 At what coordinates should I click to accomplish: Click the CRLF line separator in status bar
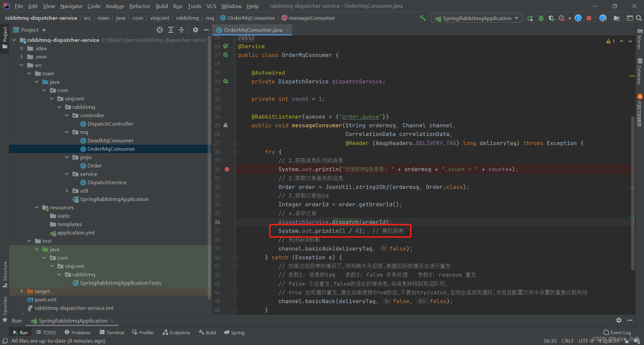click(568, 341)
